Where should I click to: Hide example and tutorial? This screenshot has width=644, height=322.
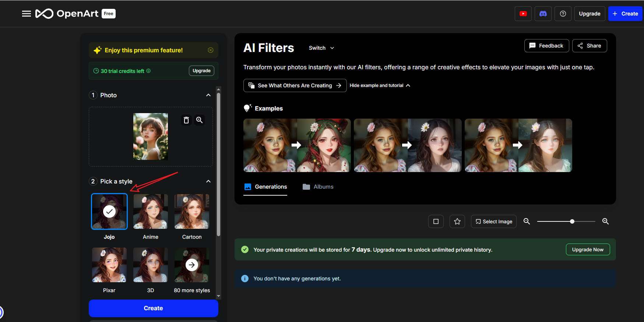(x=380, y=85)
